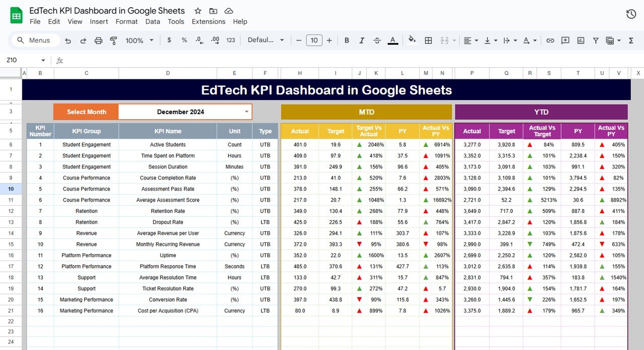Toggle bold formatting

pyautogui.click(x=346, y=40)
